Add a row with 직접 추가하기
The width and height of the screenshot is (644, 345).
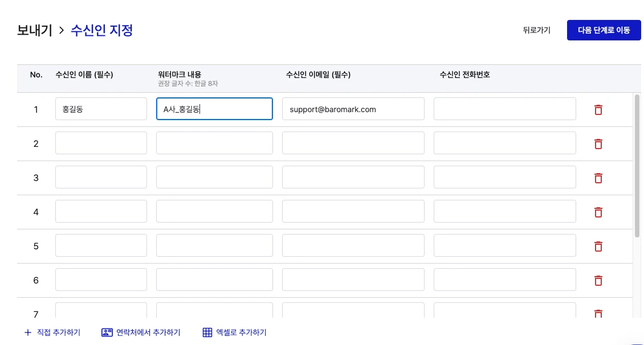52,332
